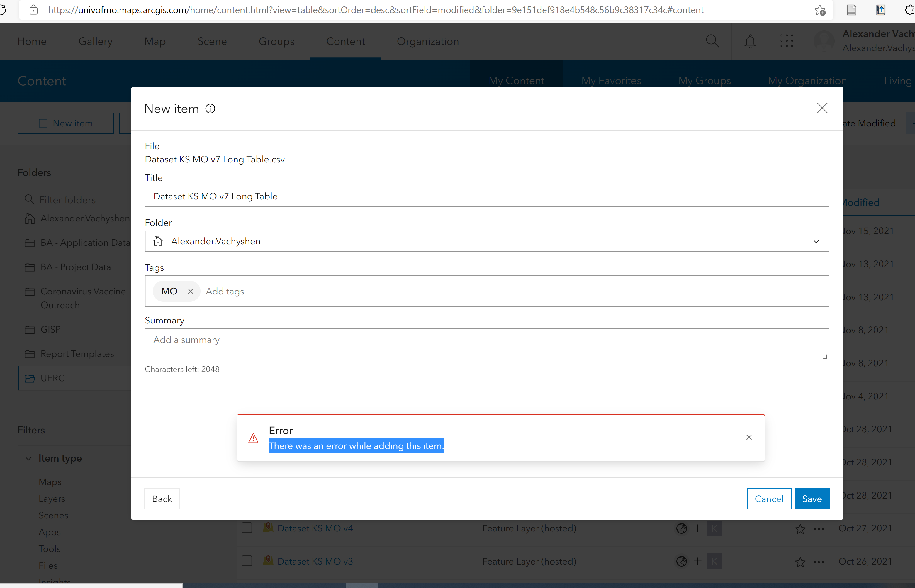The height and width of the screenshot is (588, 915).
Task: Open more options for Dataset KS MO v3
Action: (819, 562)
